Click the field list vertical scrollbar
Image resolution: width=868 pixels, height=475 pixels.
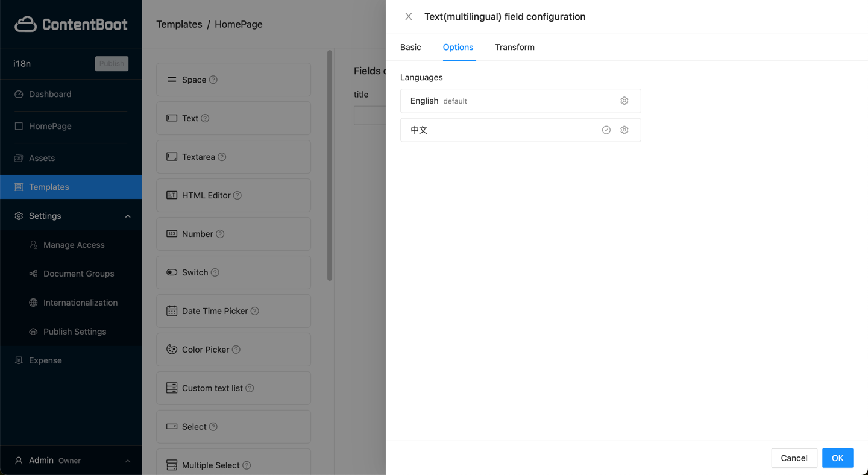[330, 166]
